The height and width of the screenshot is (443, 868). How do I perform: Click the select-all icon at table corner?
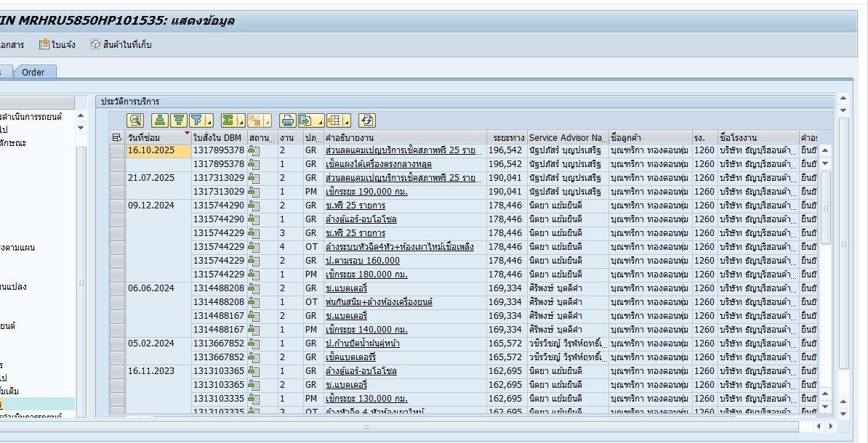pyautogui.click(x=116, y=137)
